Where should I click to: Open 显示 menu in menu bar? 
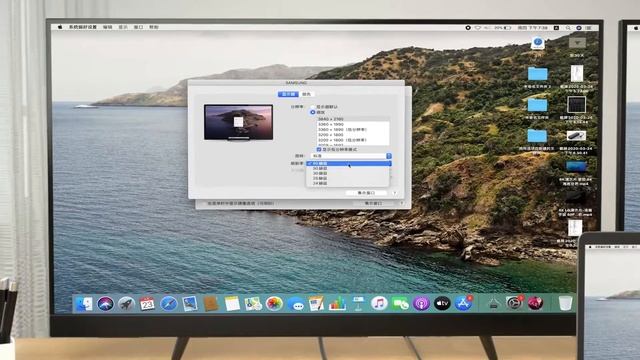click(x=123, y=27)
